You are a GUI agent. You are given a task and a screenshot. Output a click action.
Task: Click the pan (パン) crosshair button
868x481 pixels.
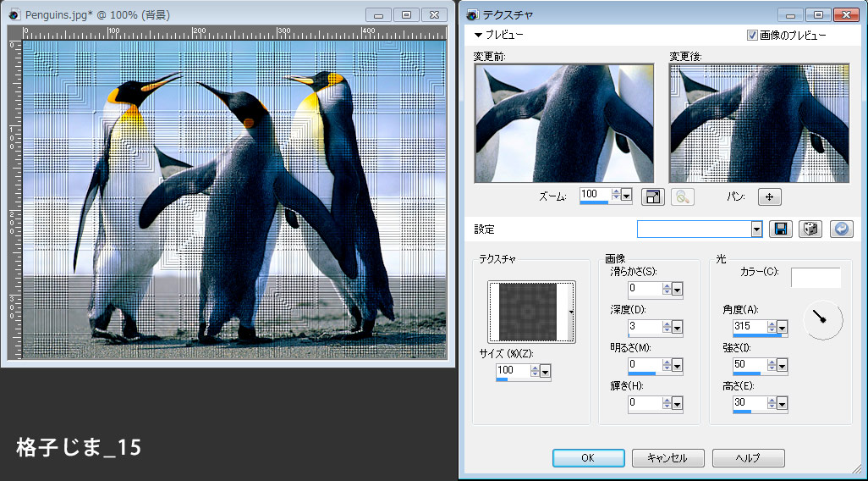769,196
